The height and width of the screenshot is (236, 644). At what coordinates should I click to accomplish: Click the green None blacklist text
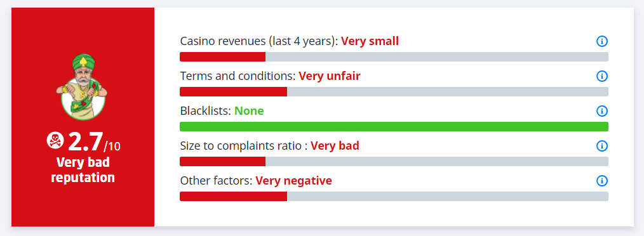(249, 111)
